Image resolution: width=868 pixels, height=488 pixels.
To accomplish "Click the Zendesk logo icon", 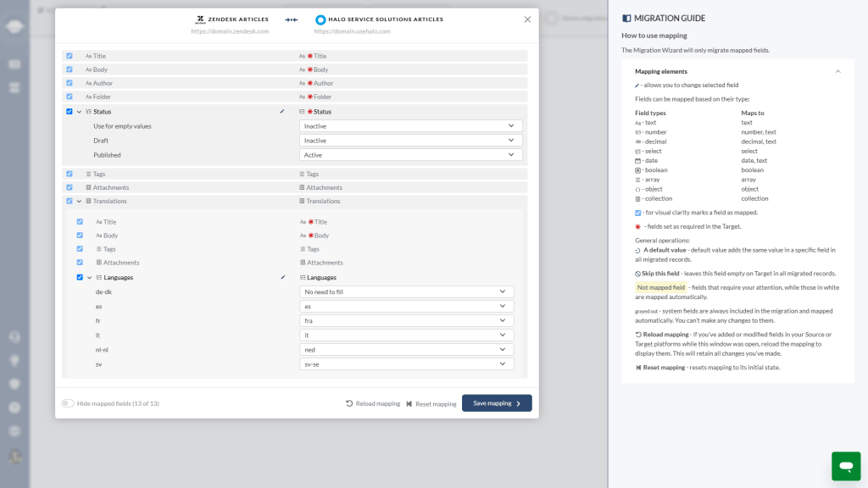I will click(200, 19).
